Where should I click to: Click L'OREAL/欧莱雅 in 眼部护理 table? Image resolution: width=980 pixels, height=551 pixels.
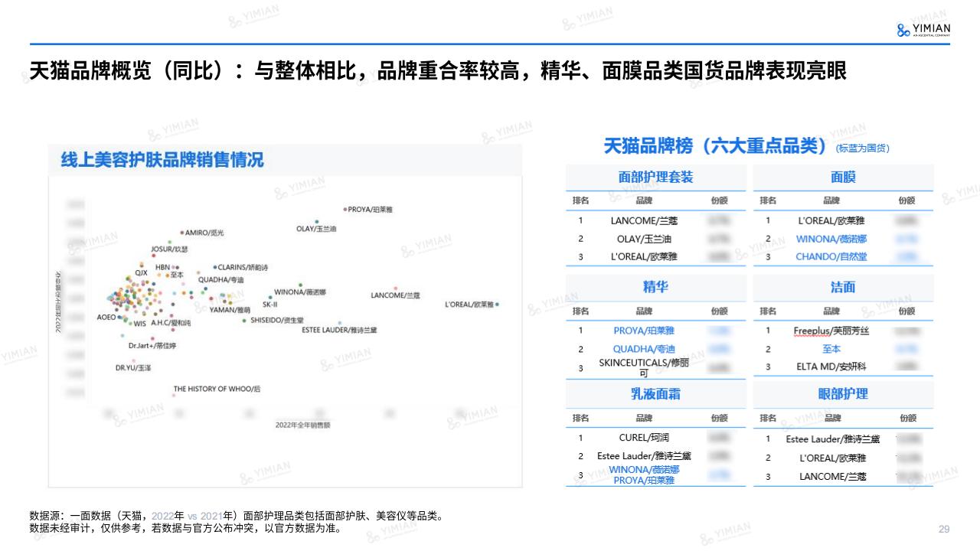[x=833, y=458]
